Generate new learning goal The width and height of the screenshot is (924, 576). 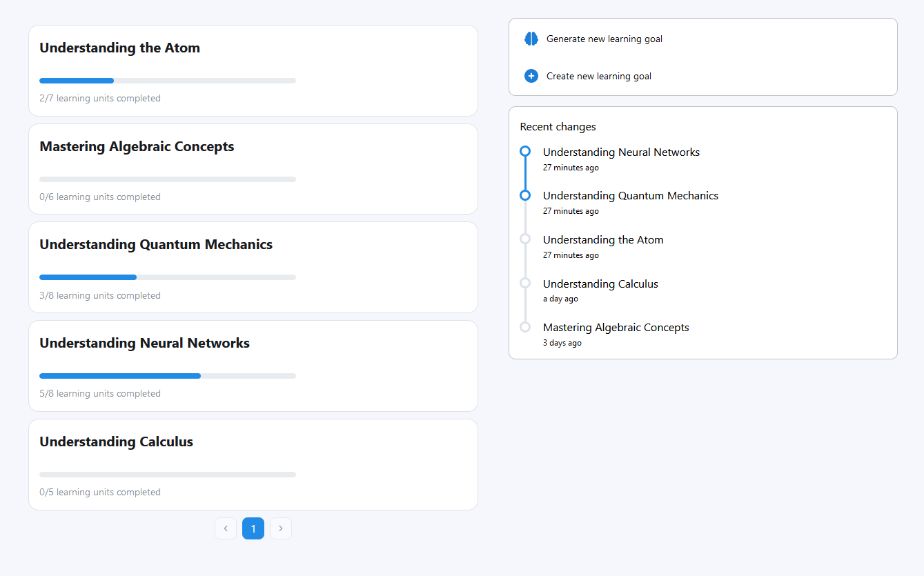pyautogui.click(x=604, y=39)
